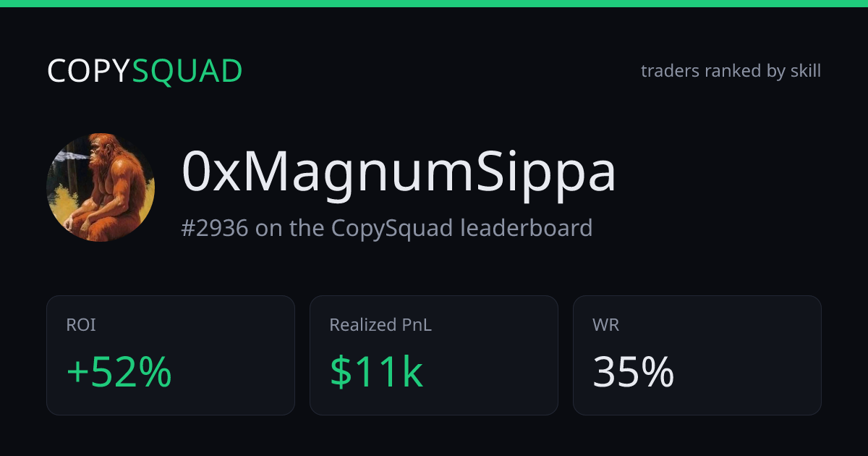Click the dollar sign in $11k
The height and width of the screenshot is (456, 868).
point(341,373)
